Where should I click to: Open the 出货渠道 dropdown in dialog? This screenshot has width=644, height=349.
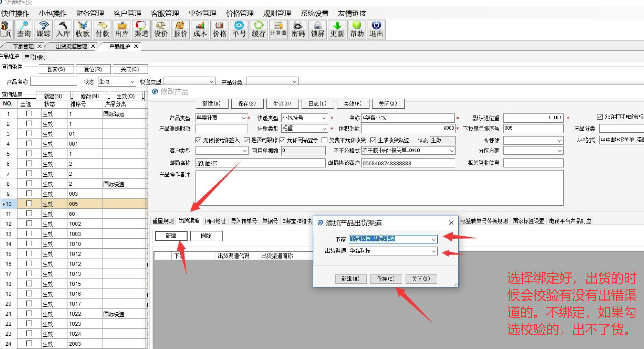pos(433,251)
